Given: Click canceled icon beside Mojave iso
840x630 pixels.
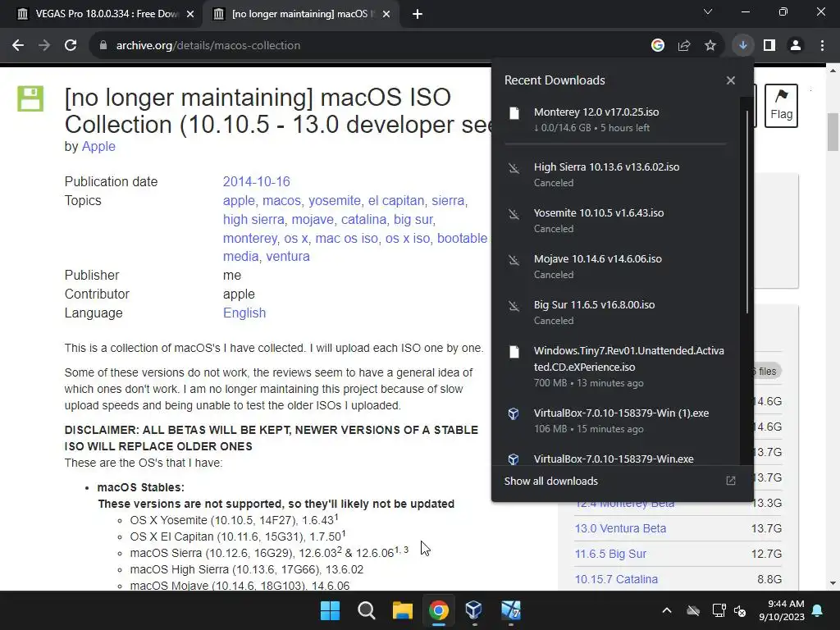Looking at the screenshot, I should (x=514, y=260).
